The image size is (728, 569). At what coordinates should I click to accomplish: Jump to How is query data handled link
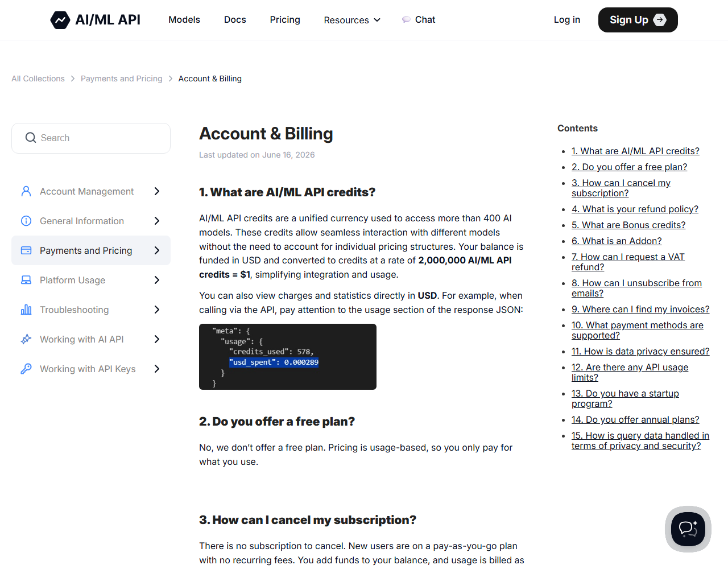(x=640, y=440)
